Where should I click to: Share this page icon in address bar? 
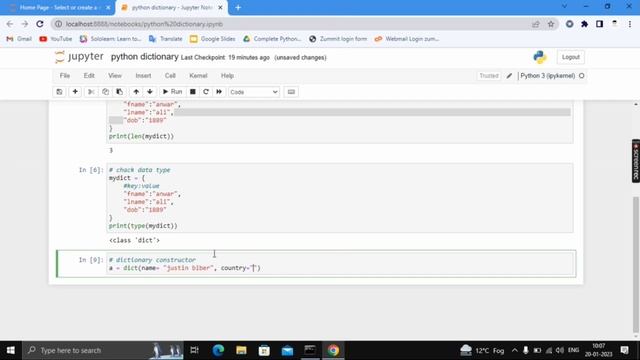tap(536, 24)
